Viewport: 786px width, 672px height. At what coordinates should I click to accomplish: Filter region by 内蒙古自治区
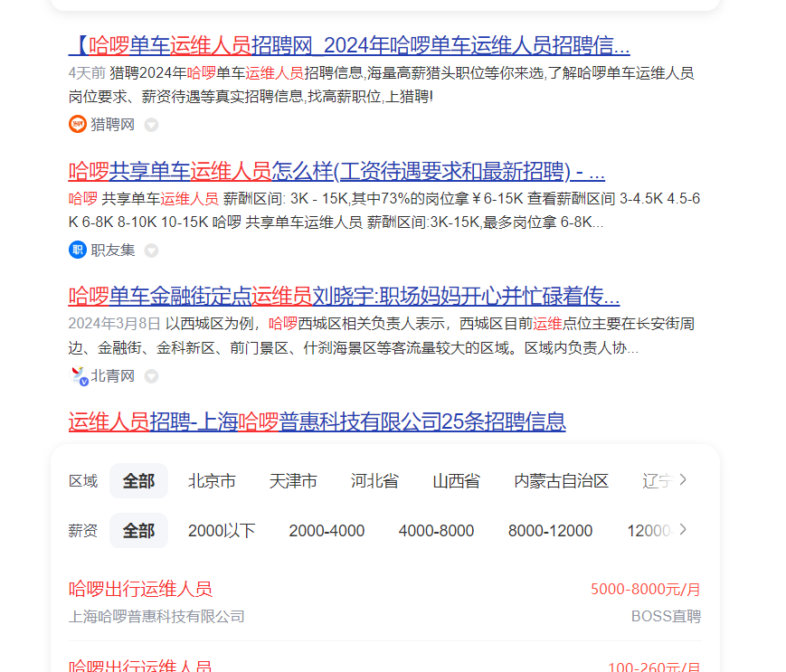point(562,481)
